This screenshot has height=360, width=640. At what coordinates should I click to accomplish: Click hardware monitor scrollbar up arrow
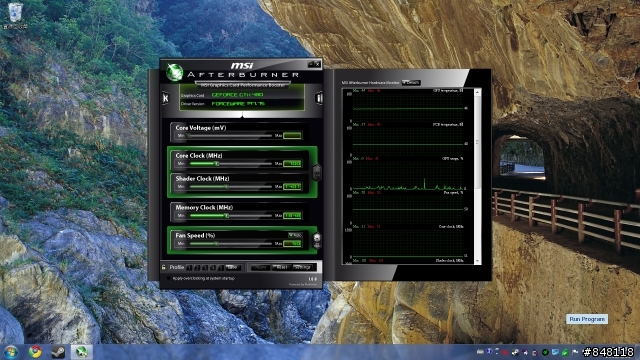click(x=478, y=92)
